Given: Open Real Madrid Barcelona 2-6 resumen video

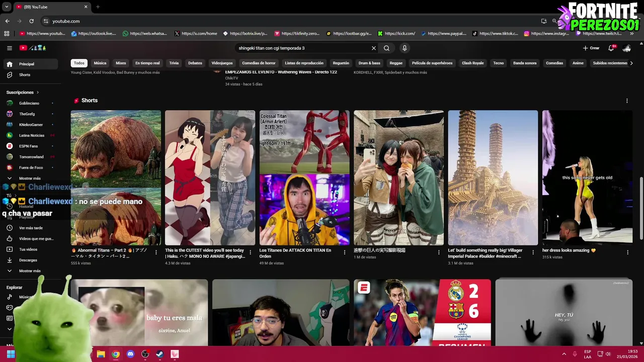Looking at the screenshot, I should click(422, 312).
